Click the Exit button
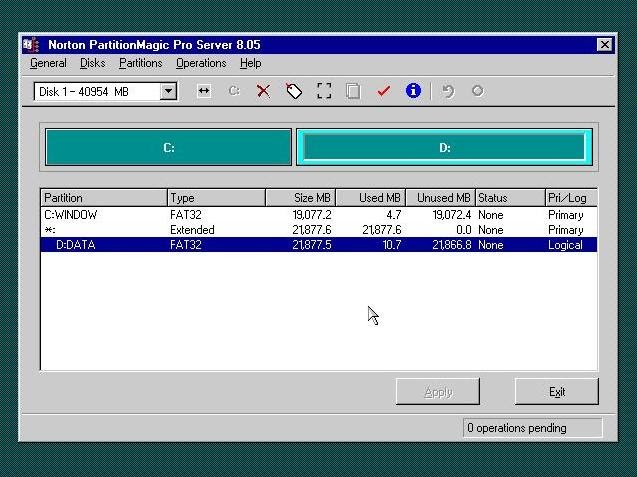This screenshot has width=637, height=477. pos(557,392)
